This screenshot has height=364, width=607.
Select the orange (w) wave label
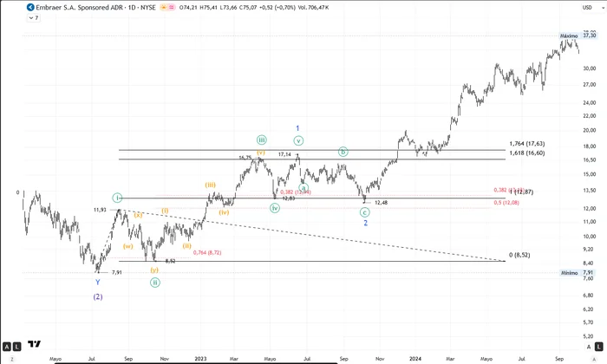pyautogui.click(x=128, y=246)
